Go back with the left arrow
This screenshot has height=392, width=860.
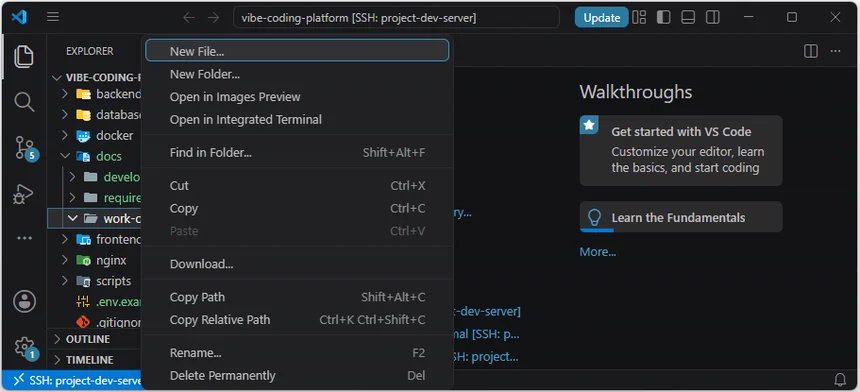(x=189, y=18)
